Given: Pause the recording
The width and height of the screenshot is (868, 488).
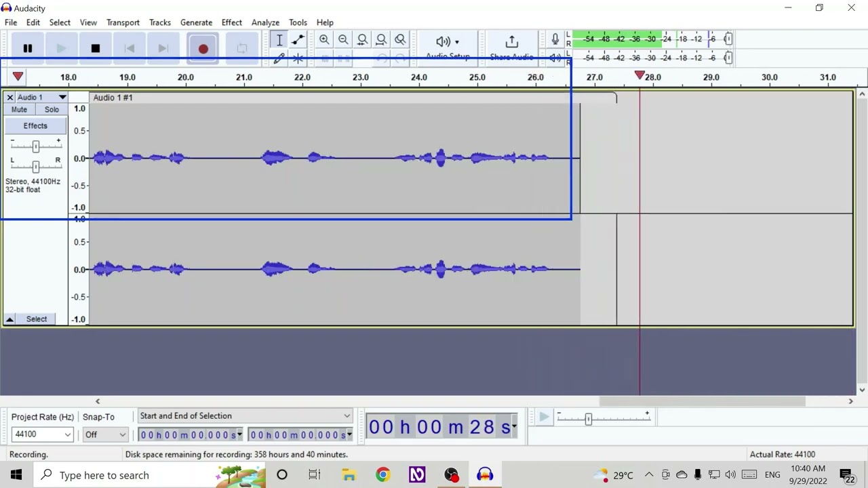Looking at the screenshot, I should pyautogui.click(x=28, y=48).
